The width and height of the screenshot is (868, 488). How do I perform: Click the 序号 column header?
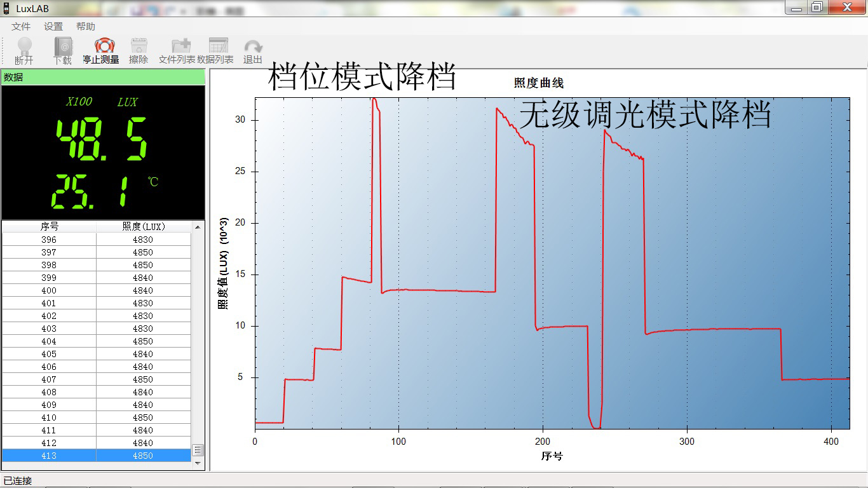click(x=49, y=226)
